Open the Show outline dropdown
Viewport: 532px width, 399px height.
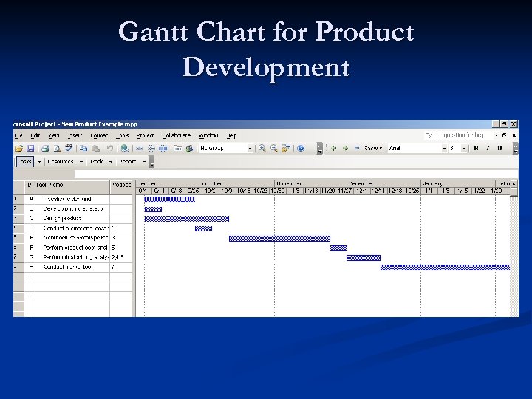pyautogui.click(x=373, y=149)
